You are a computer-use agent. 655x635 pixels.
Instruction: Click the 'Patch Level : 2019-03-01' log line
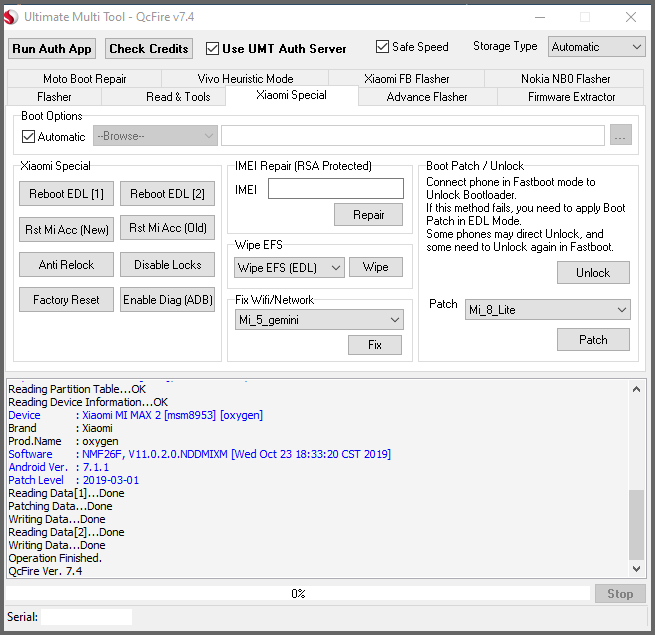[74, 480]
